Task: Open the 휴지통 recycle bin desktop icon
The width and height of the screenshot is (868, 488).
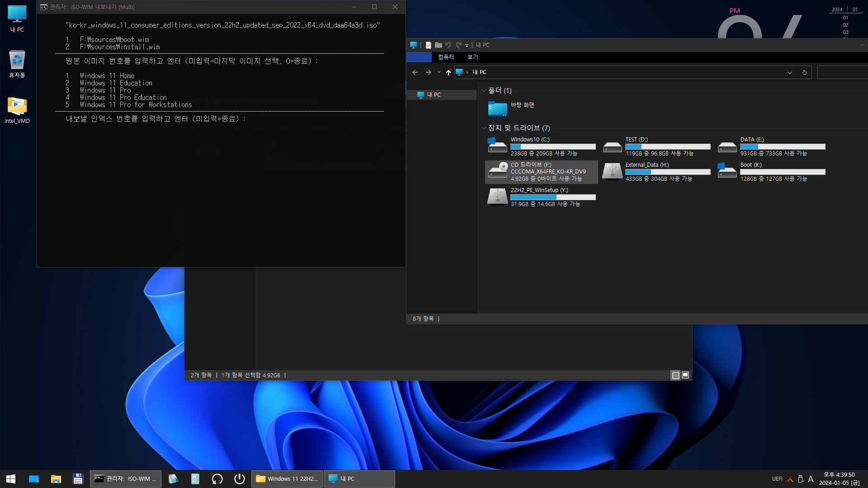Action: [17, 64]
